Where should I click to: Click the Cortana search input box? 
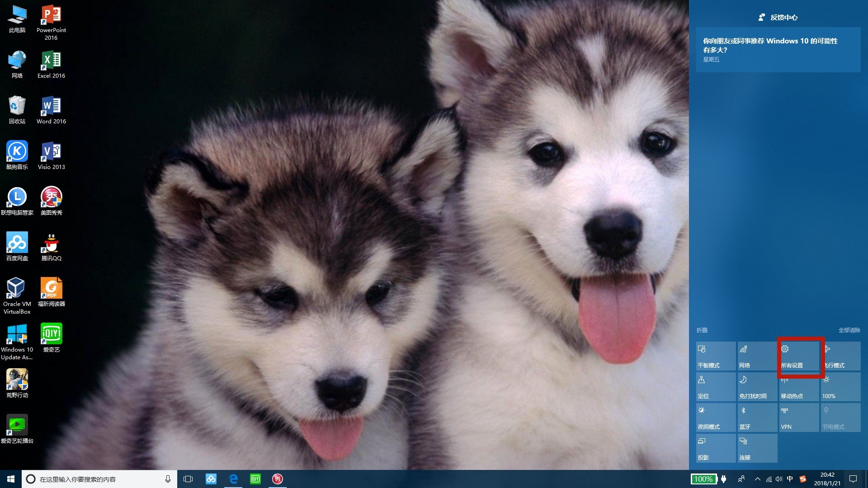(90, 479)
